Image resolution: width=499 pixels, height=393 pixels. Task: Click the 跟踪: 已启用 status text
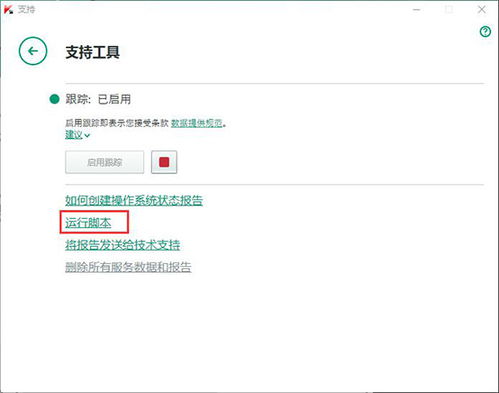tap(98, 99)
